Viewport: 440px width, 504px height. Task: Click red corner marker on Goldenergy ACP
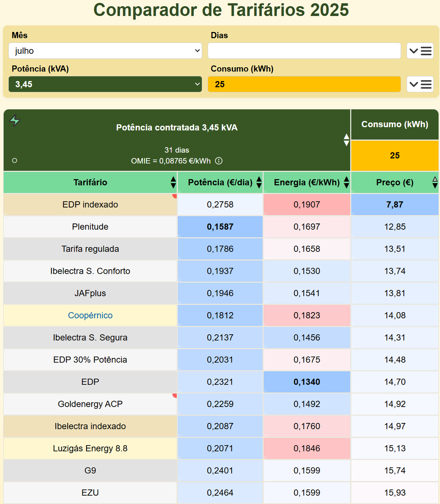point(175,395)
